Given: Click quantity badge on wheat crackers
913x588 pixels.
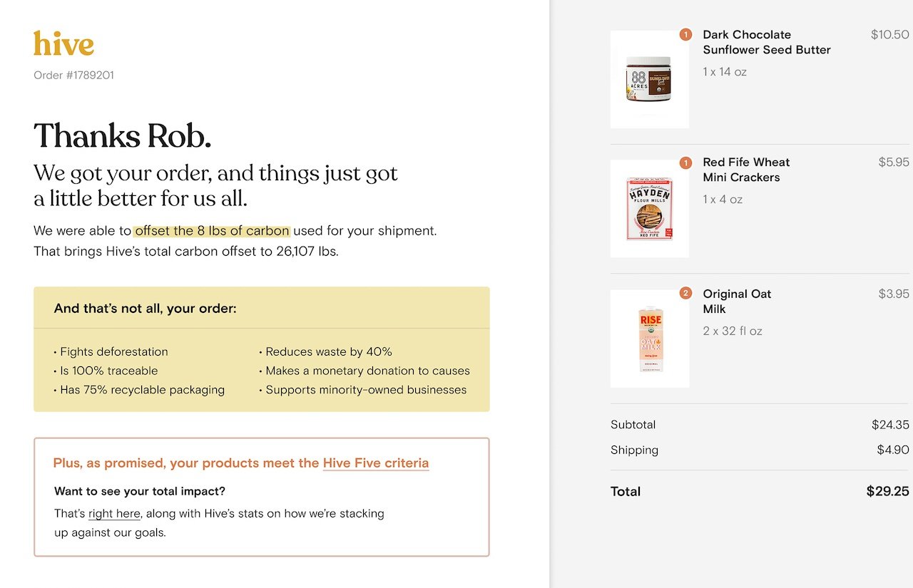Looking at the screenshot, I should click(685, 163).
